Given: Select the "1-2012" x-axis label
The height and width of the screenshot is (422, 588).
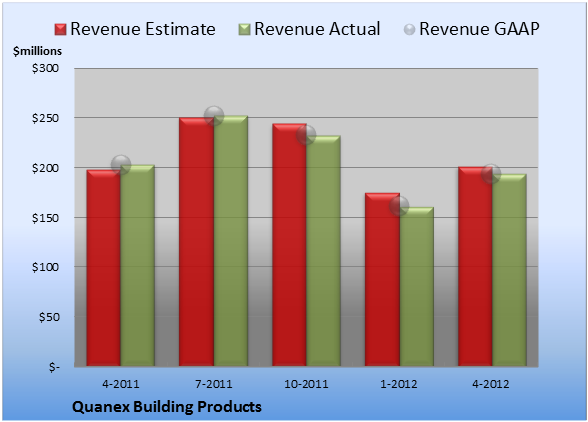Looking at the screenshot, I should click(399, 384).
